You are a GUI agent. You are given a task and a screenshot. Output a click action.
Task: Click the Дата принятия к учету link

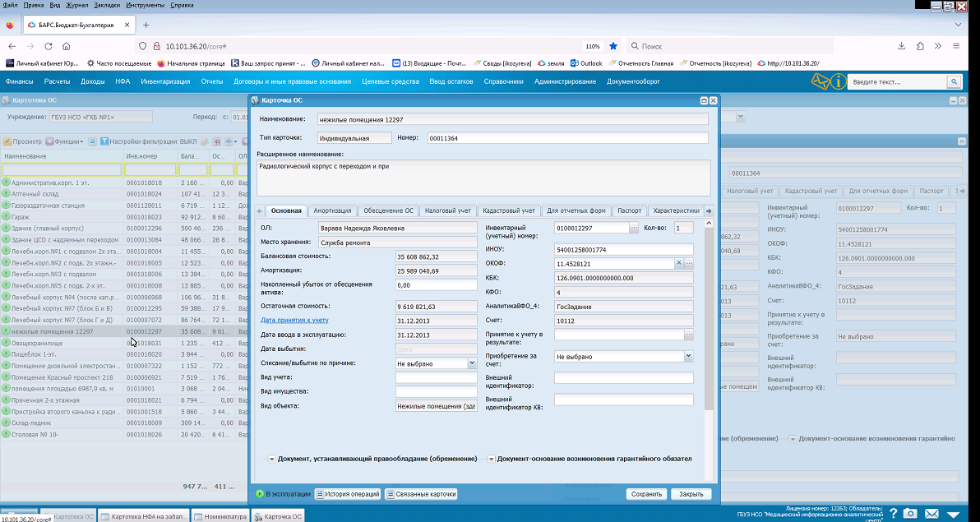coord(294,320)
